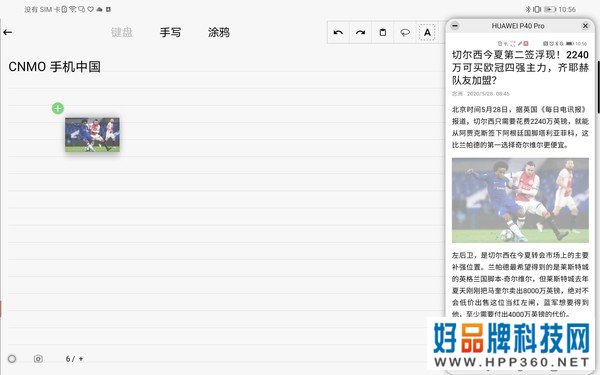The width and height of the screenshot is (600, 375).
Task: Click the phone window scrollbar
Action: point(598,86)
